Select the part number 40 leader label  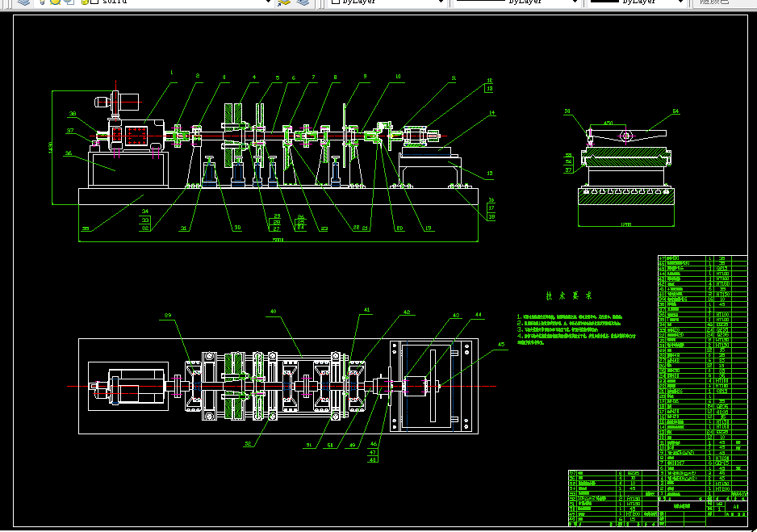274,312
